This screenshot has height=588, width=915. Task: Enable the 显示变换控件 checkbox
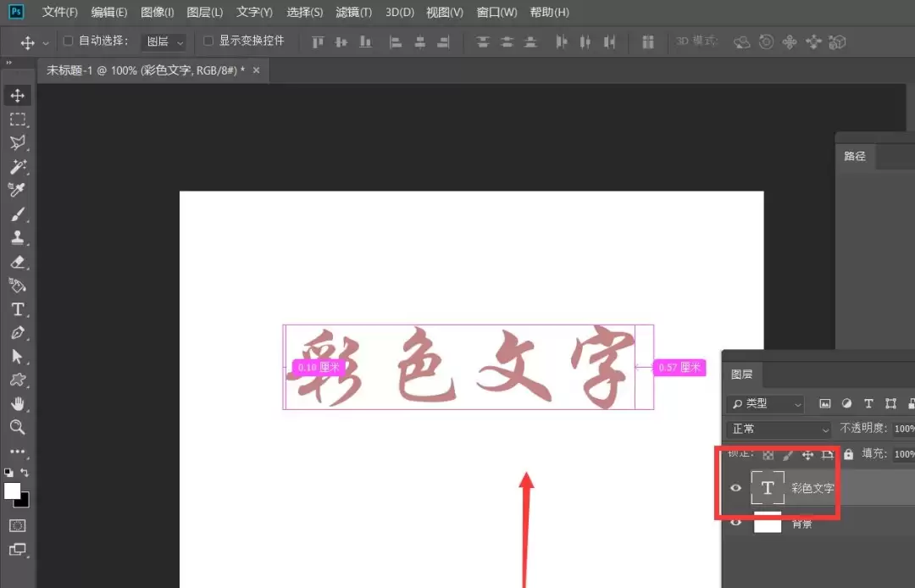[x=208, y=41]
